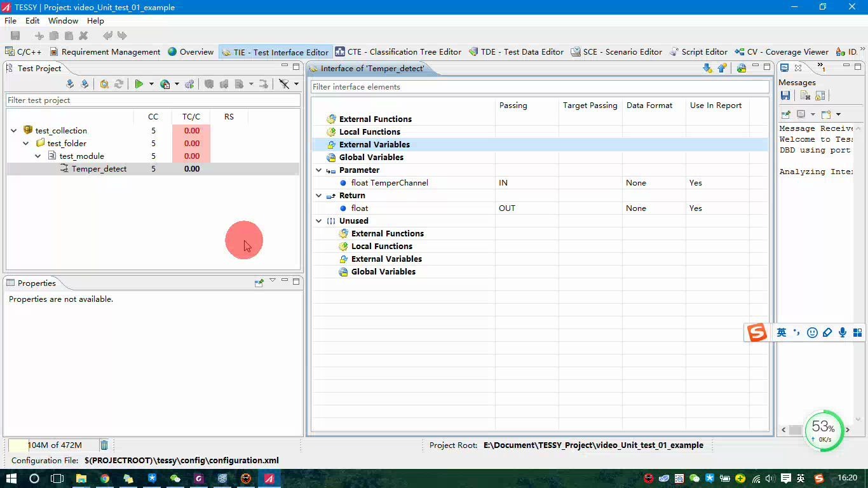Image resolution: width=868 pixels, height=488 pixels.
Task: Click the Copy icon in main toolbar
Action: pos(54,36)
